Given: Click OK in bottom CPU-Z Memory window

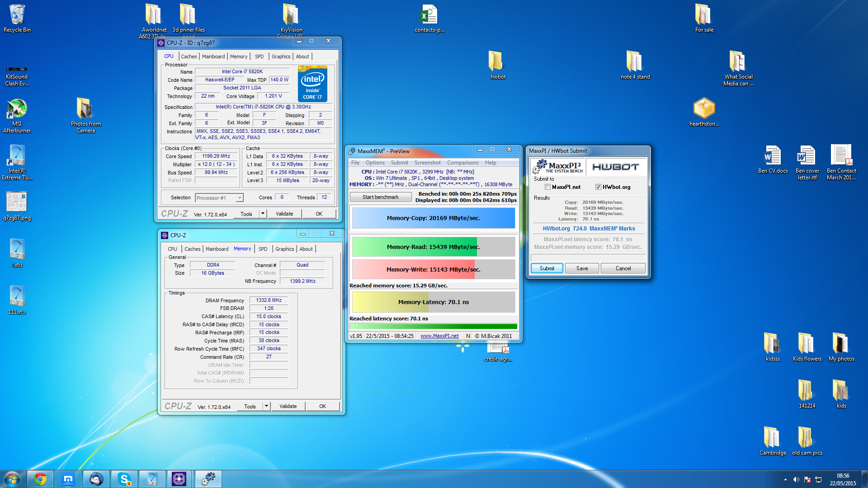Looking at the screenshot, I should [x=322, y=406].
